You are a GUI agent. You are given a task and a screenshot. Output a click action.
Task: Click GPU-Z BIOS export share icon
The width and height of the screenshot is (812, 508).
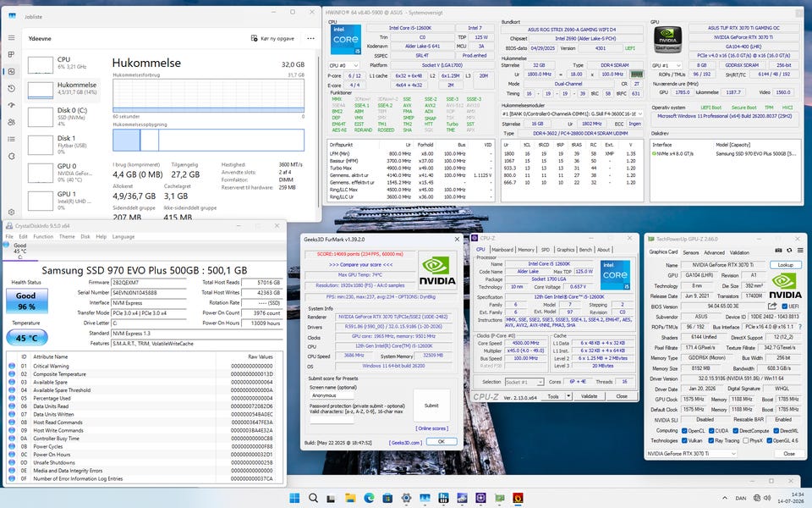click(x=772, y=306)
